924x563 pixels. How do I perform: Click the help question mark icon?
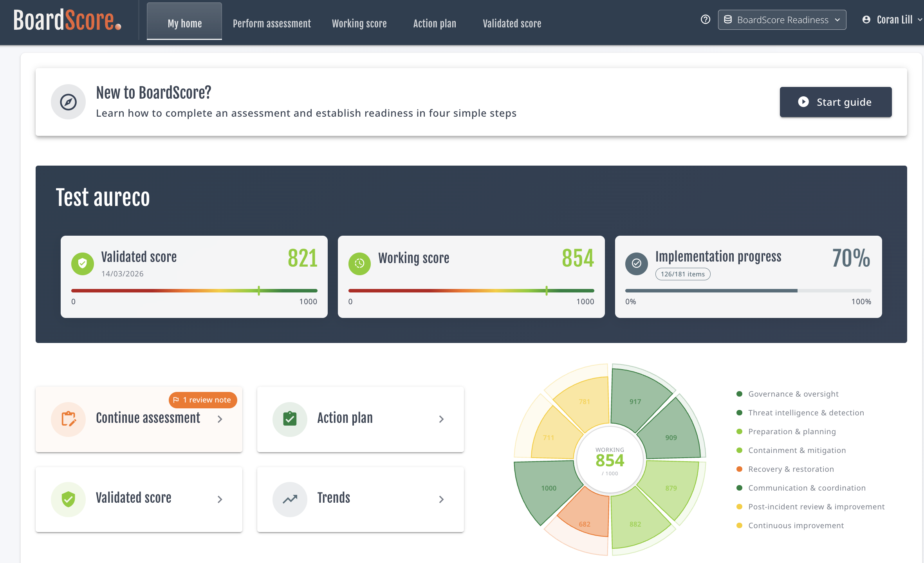(x=705, y=20)
